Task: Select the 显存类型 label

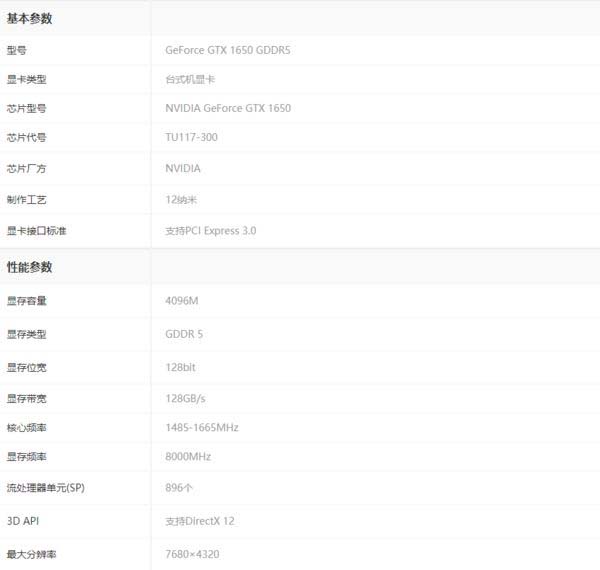Action: 26,334
